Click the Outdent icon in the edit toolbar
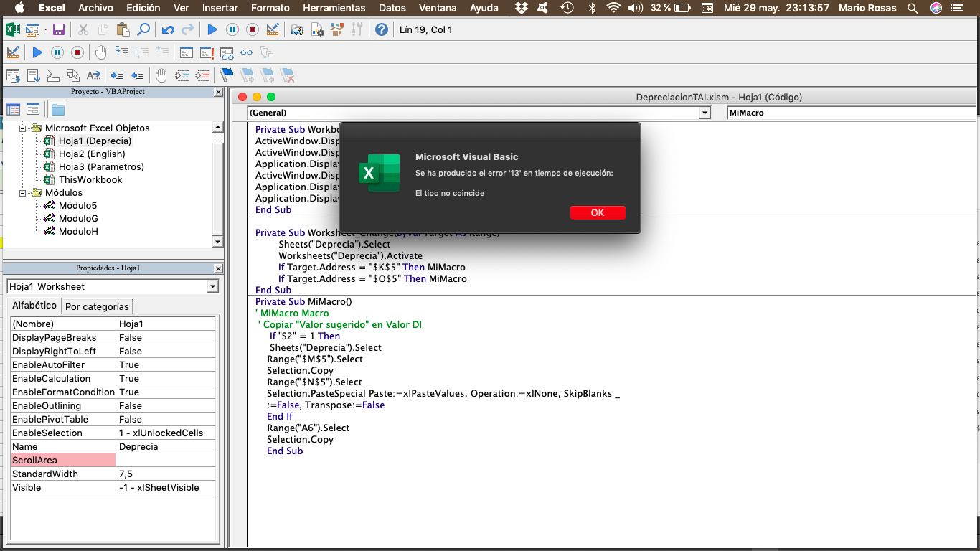 click(138, 75)
